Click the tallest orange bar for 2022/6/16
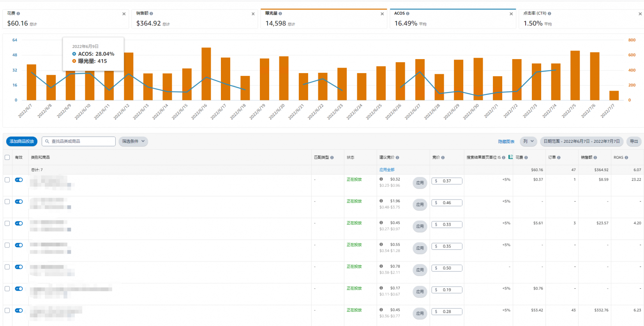Viewport: 644px width, 326px height. tap(206, 74)
